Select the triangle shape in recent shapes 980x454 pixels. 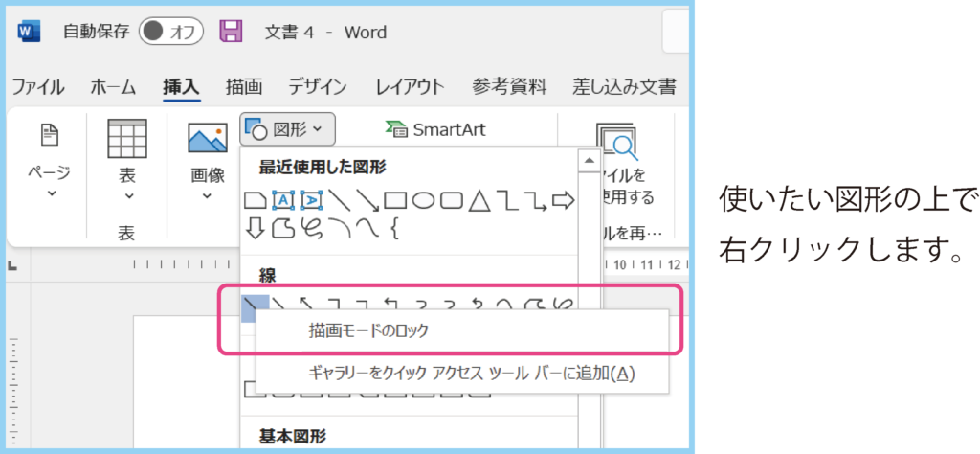(479, 200)
